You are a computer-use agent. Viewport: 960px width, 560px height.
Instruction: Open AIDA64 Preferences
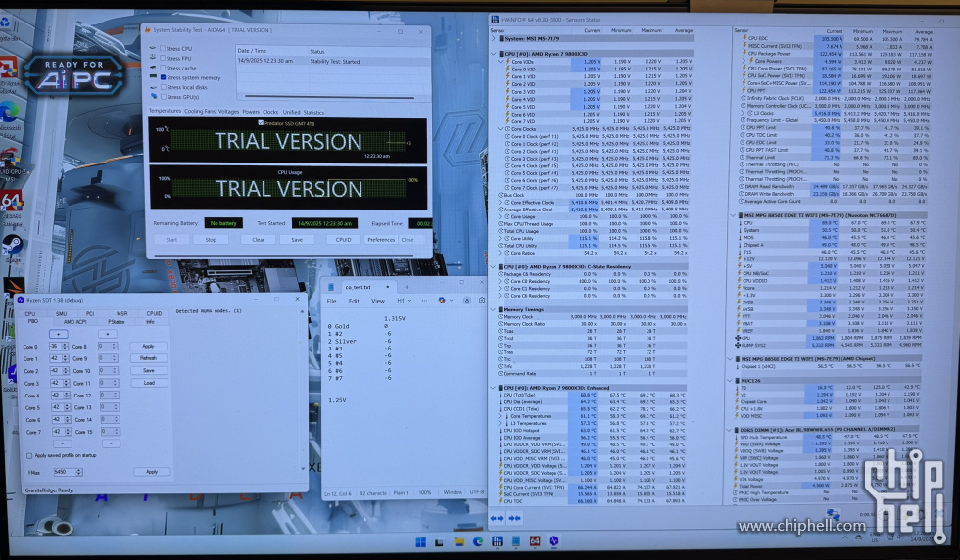[381, 239]
